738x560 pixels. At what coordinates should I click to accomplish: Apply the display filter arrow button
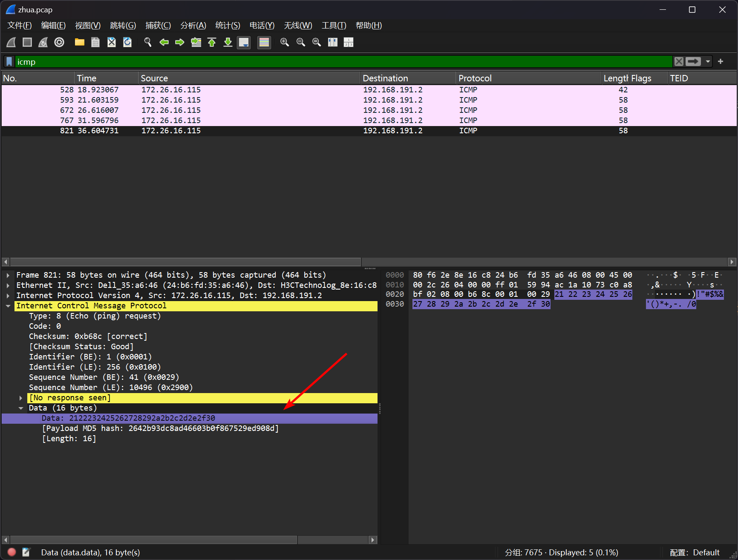pyautogui.click(x=693, y=62)
